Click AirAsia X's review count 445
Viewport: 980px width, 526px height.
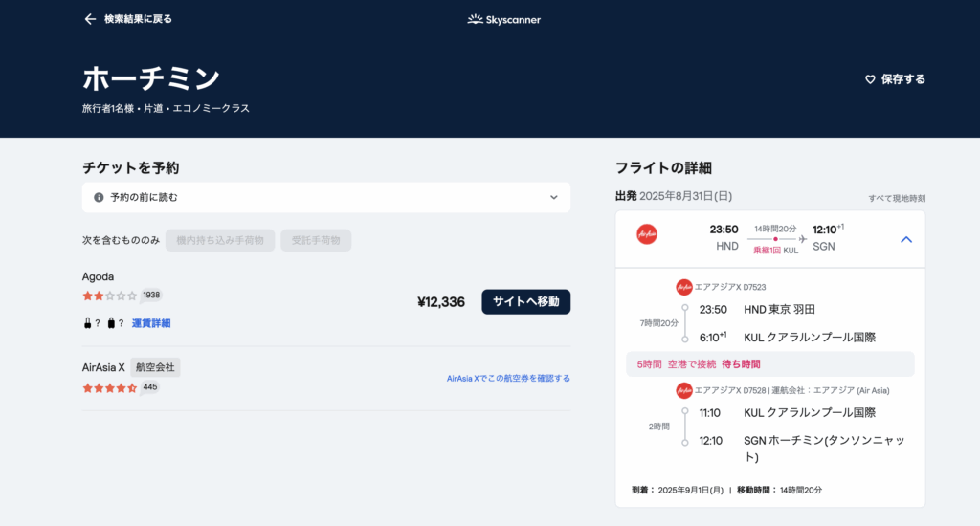coord(150,387)
